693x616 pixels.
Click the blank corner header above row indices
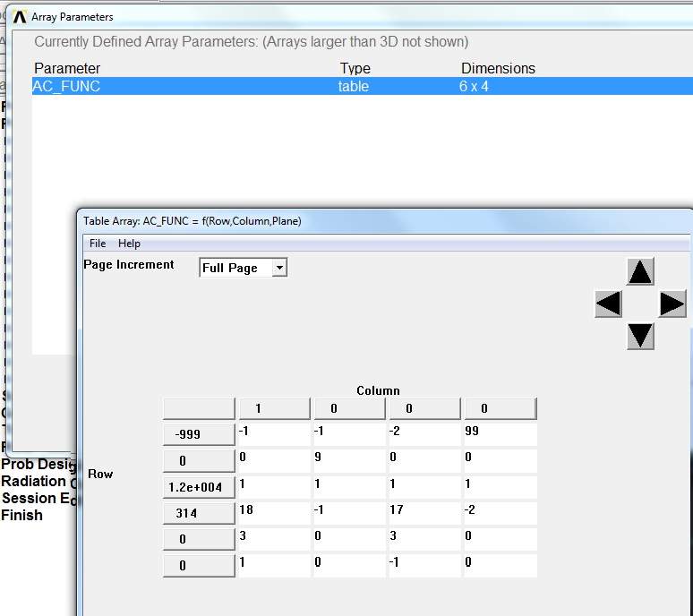(199, 409)
